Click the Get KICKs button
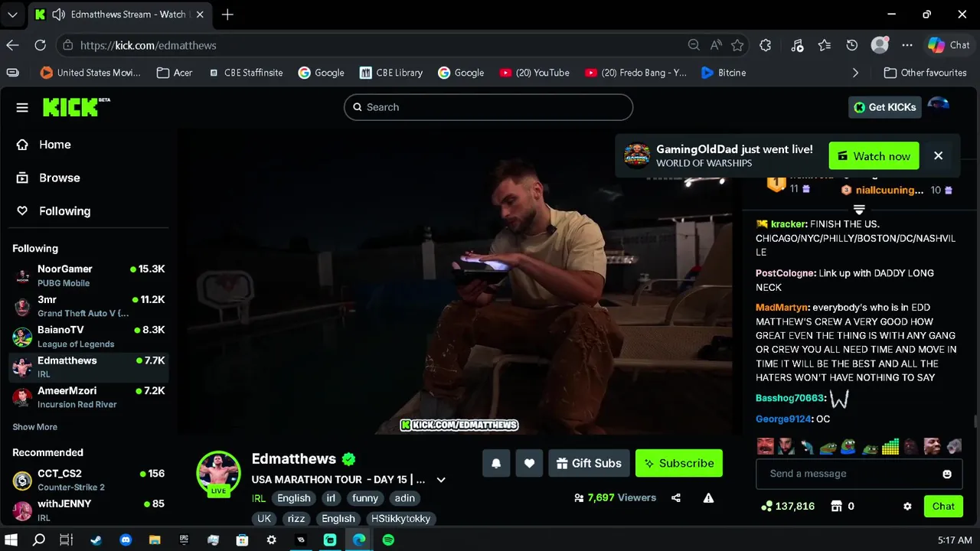The height and width of the screenshot is (551, 980). 884,107
